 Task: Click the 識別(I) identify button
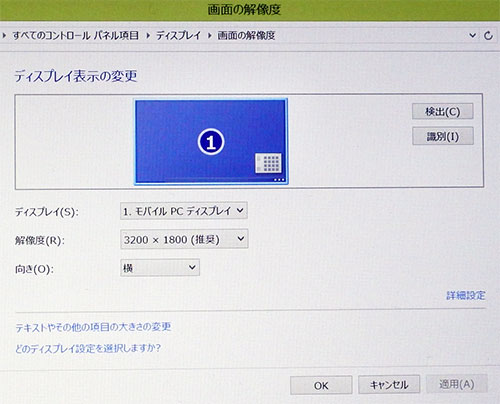443,136
